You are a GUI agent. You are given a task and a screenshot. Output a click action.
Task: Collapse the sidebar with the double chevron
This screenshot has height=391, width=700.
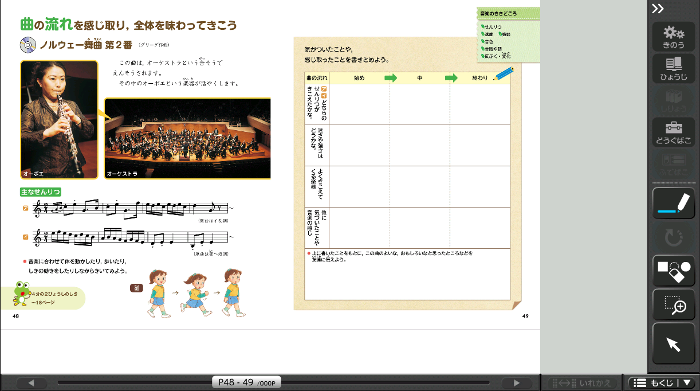(x=658, y=8)
